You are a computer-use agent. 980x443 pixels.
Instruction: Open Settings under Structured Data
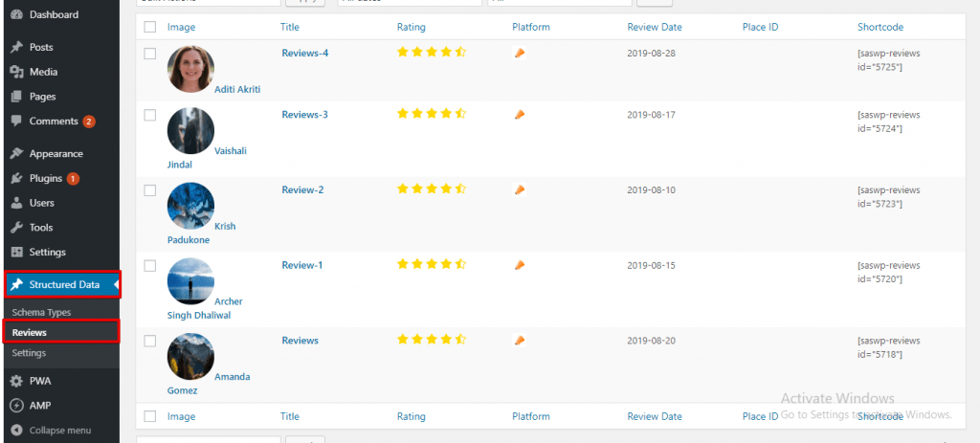(x=29, y=353)
